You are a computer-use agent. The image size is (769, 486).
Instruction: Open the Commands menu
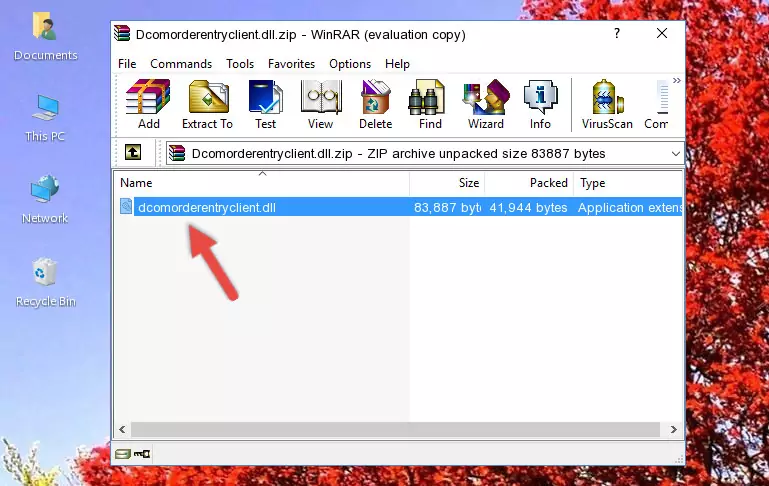181,64
